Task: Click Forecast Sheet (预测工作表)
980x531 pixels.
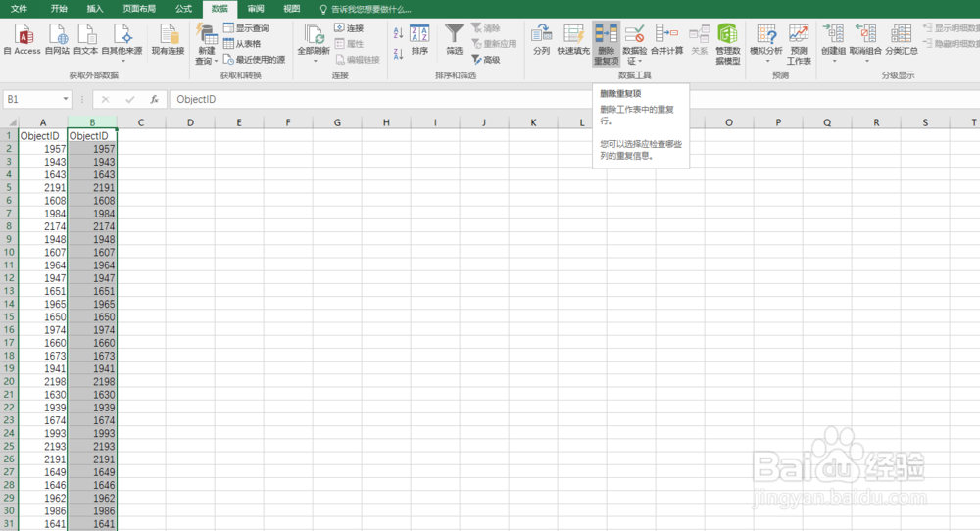Action: [x=799, y=44]
